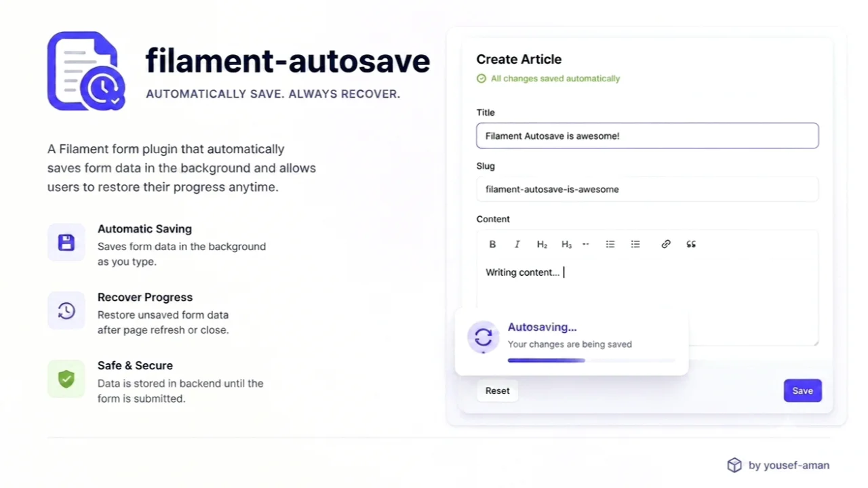
Task: Click the list icon right after the dashes
Action: (610, 244)
